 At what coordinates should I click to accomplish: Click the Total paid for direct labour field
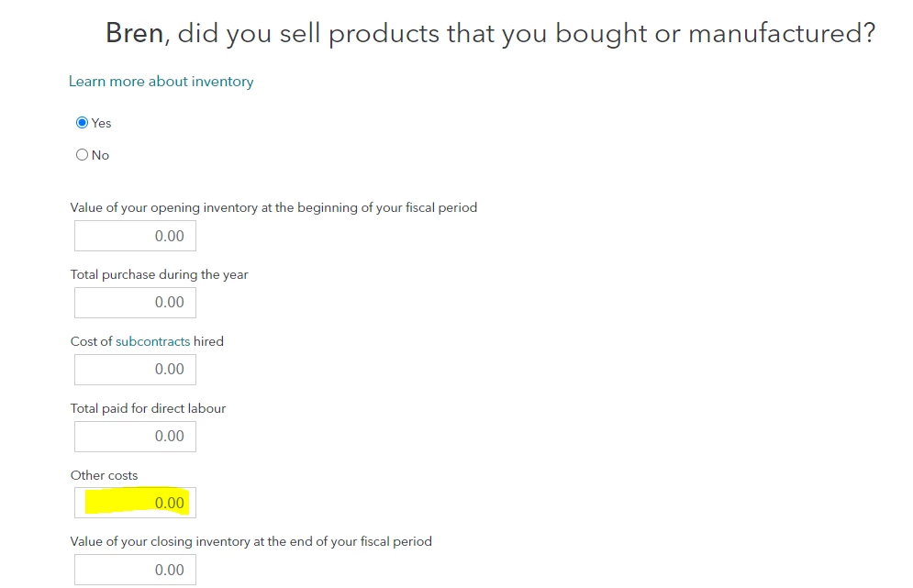(x=135, y=437)
